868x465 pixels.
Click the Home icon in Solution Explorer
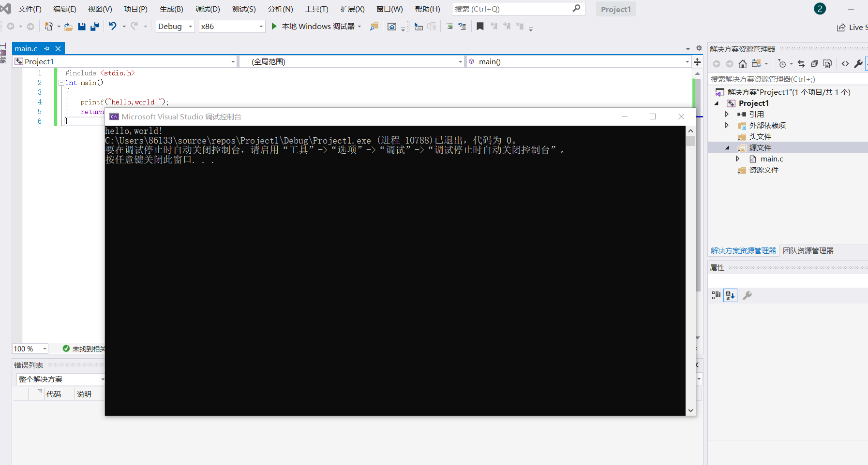click(x=743, y=64)
